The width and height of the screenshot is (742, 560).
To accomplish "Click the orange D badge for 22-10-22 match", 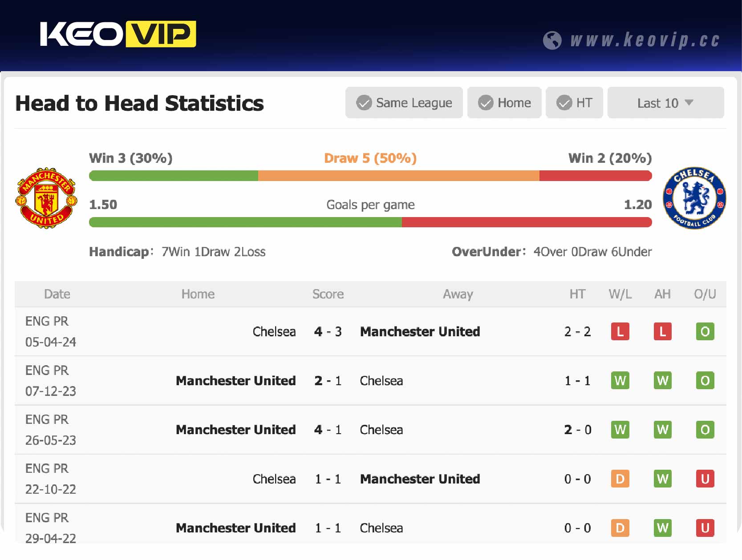I will coord(620,479).
